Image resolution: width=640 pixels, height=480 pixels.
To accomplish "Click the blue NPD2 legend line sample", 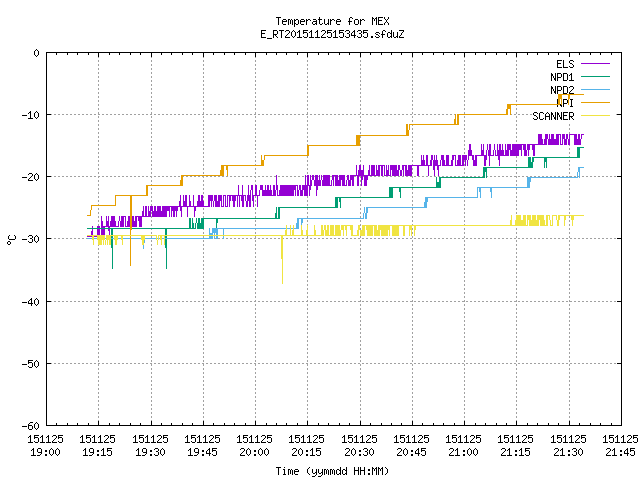I will click(595, 89).
